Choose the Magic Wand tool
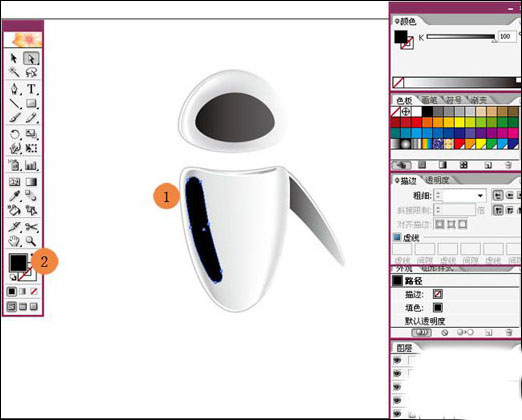Viewport: 522px width, 420px height. pos(14,72)
